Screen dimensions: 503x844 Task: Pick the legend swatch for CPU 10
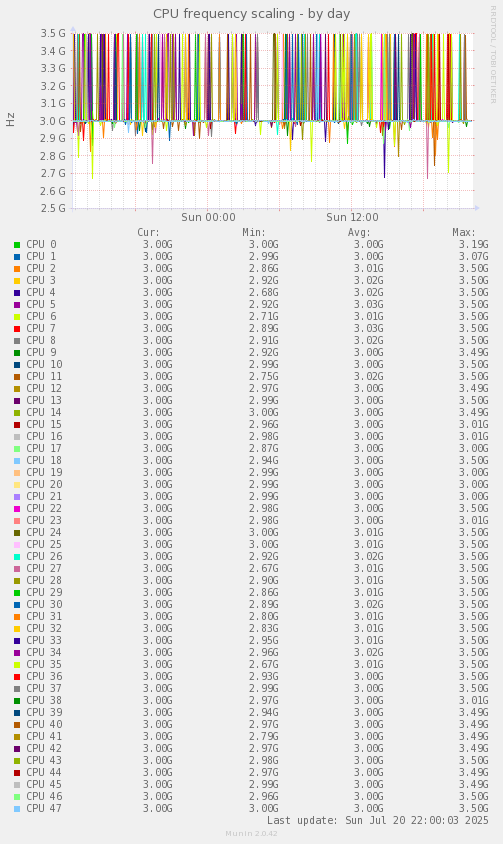[x=17, y=365]
